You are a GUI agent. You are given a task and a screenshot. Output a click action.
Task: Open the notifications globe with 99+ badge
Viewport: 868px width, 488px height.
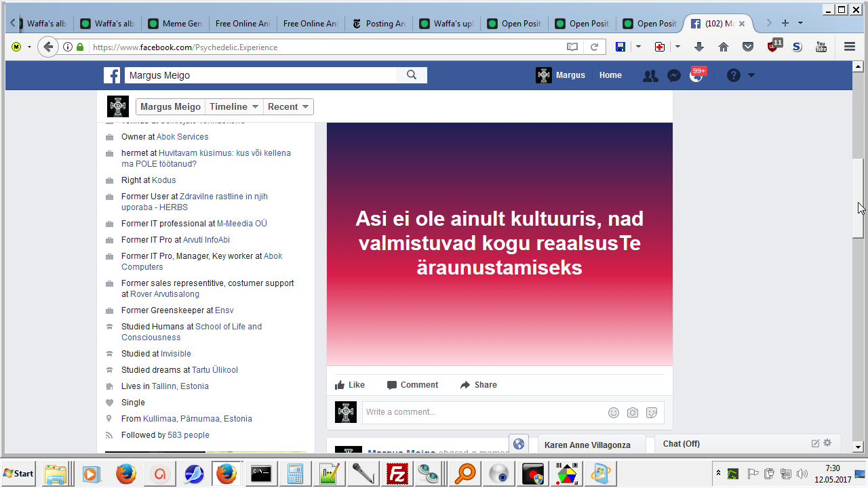pyautogui.click(x=696, y=75)
